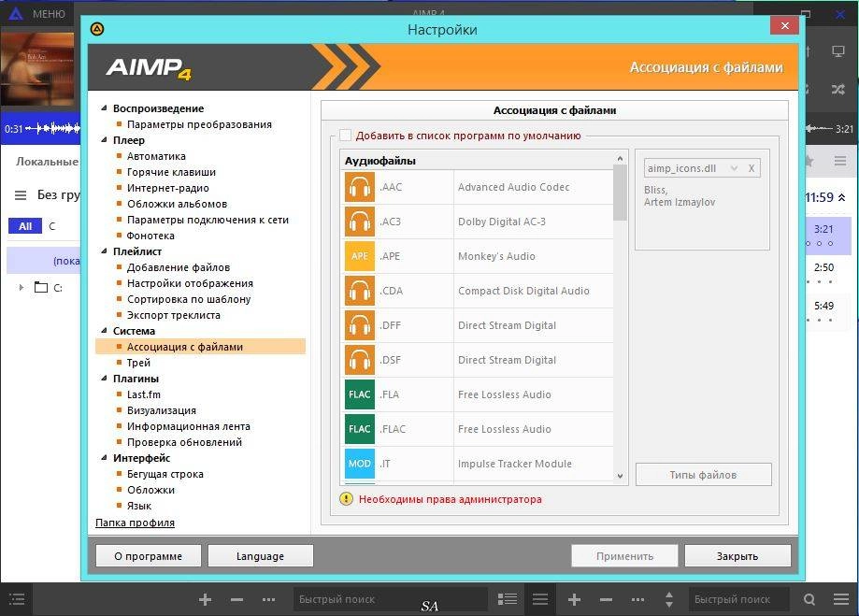Collapse the Плейлист tree section
The image size is (859, 616).
[x=104, y=251]
